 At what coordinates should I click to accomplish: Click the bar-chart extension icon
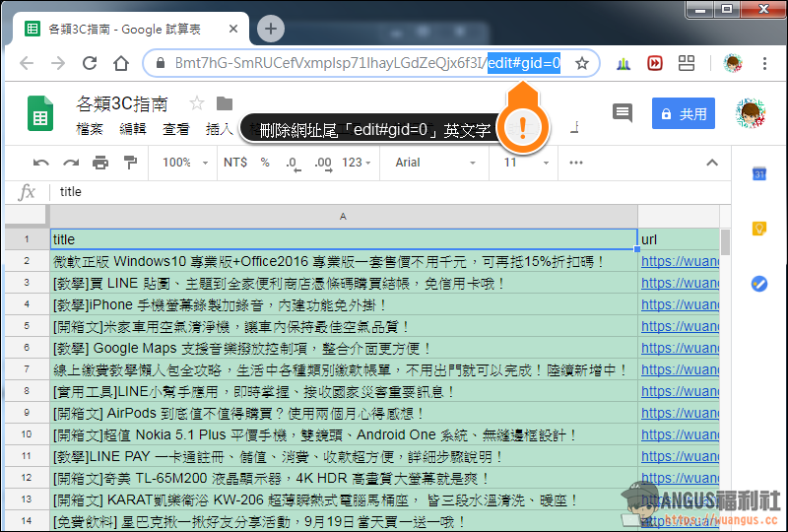pyautogui.click(x=624, y=63)
